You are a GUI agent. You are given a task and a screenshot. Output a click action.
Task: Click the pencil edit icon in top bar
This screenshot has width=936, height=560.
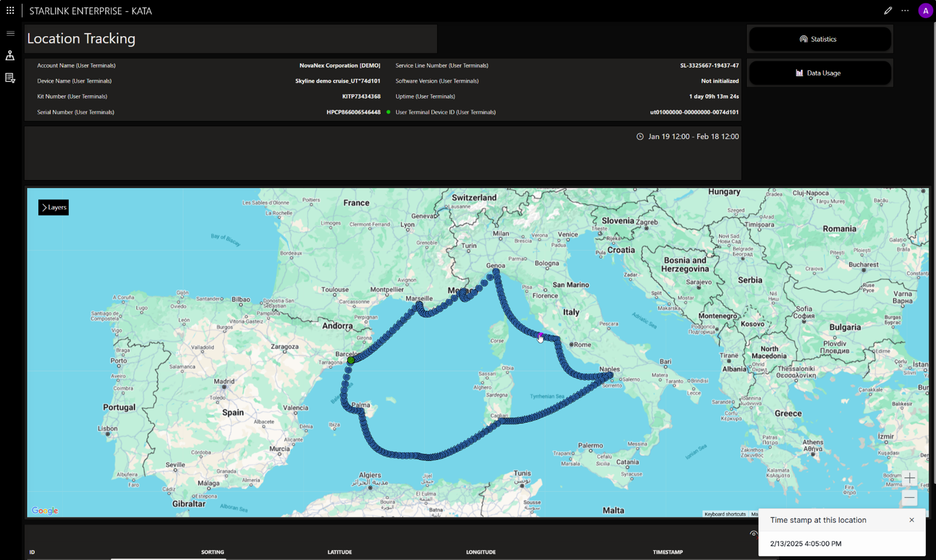[888, 10]
